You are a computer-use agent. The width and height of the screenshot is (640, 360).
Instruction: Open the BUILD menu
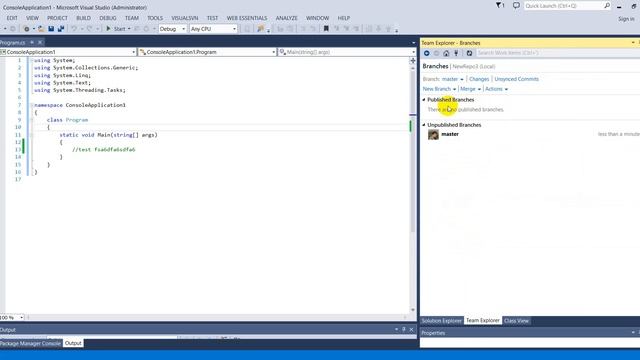[x=83, y=18]
